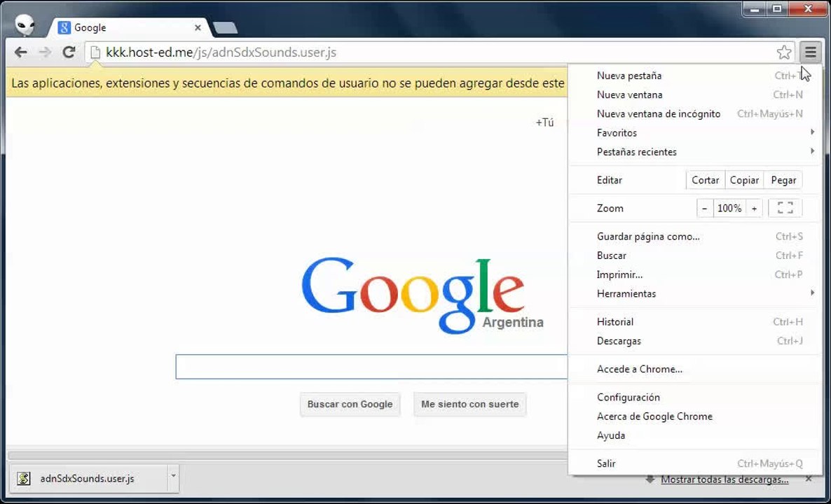Click the Copiar button
Image resolution: width=831 pixels, height=504 pixels.
745,180
